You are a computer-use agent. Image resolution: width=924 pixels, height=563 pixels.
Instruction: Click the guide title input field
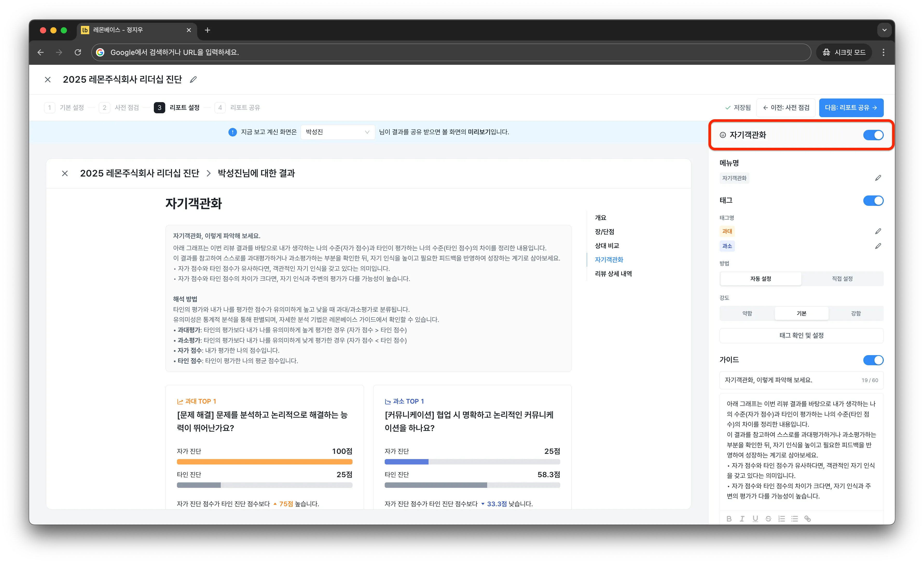[x=801, y=380]
